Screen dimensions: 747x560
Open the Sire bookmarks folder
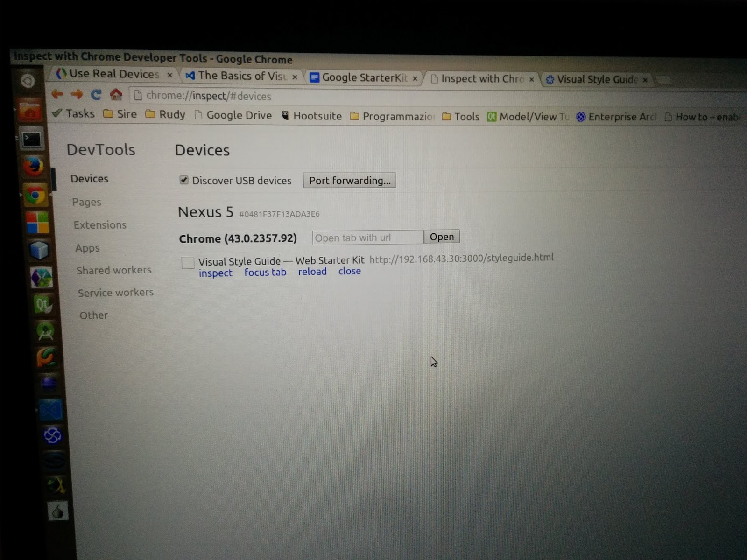[120, 114]
